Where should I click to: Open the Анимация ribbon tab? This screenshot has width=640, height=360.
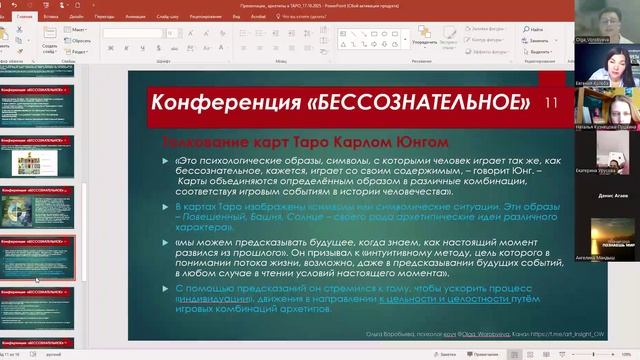coord(136,17)
